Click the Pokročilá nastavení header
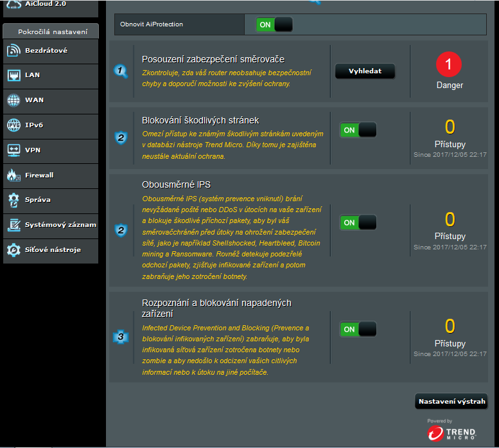 pyautogui.click(x=51, y=31)
